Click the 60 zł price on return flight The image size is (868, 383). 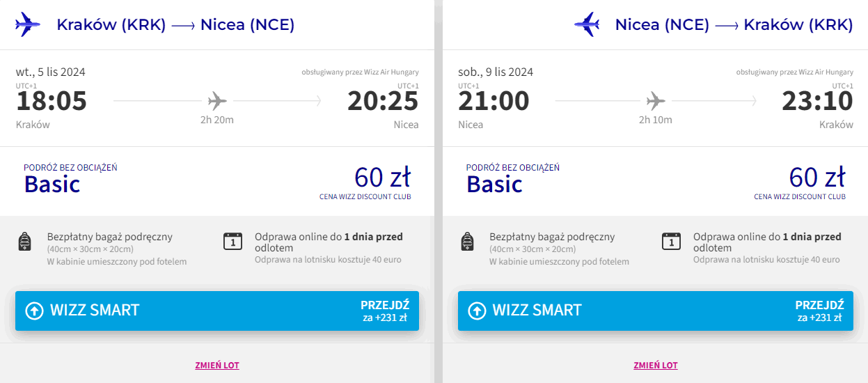(x=817, y=178)
